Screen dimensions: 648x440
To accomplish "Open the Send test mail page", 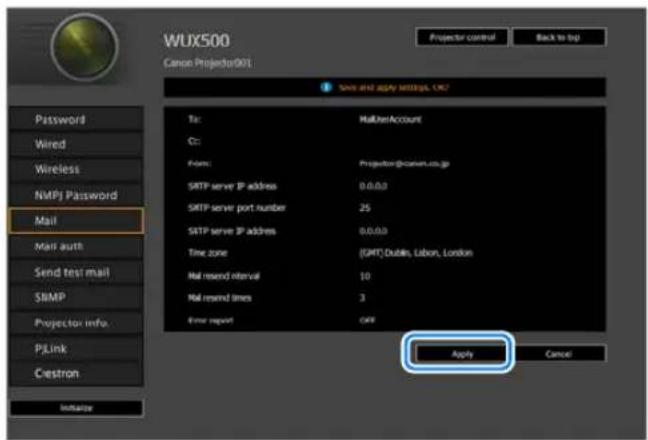I will (x=76, y=272).
